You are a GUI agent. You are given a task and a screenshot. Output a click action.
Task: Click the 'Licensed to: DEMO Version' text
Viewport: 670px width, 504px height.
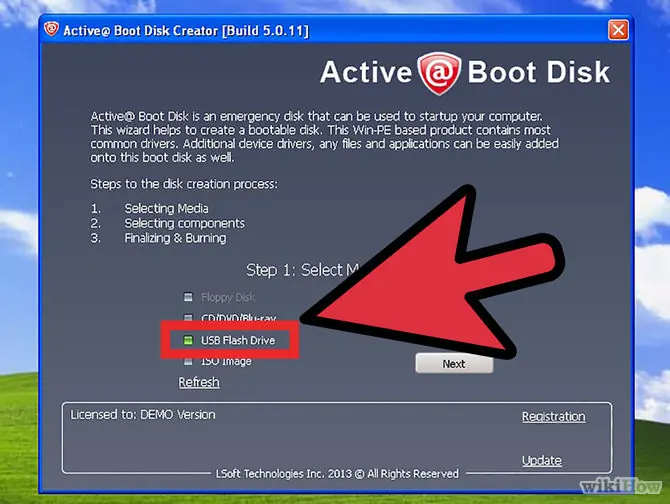143,415
